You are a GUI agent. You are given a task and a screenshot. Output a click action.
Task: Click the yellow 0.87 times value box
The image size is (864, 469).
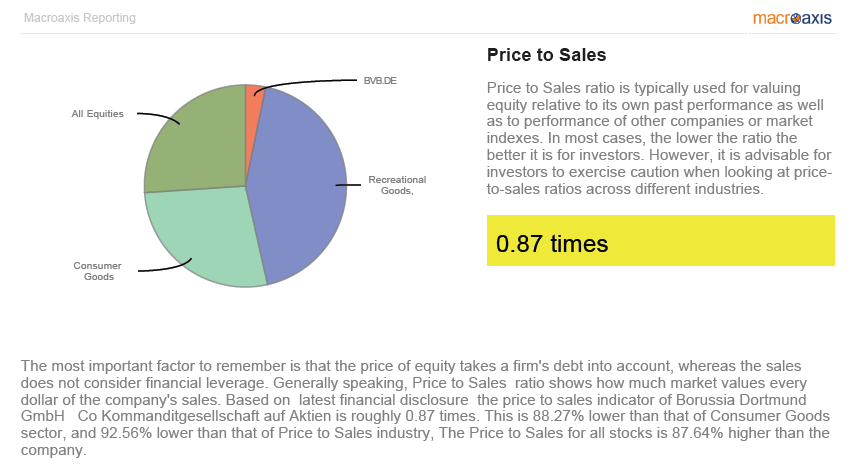660,241
